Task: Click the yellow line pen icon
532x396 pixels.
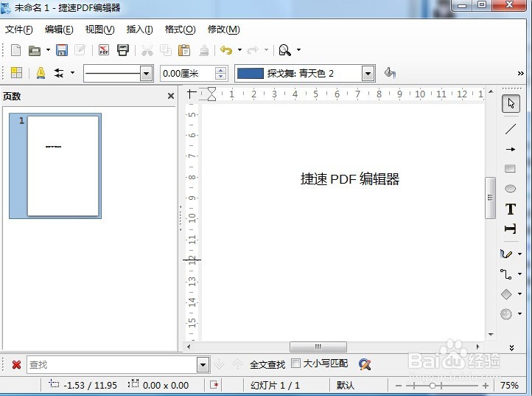Action: tap(41, 73)
